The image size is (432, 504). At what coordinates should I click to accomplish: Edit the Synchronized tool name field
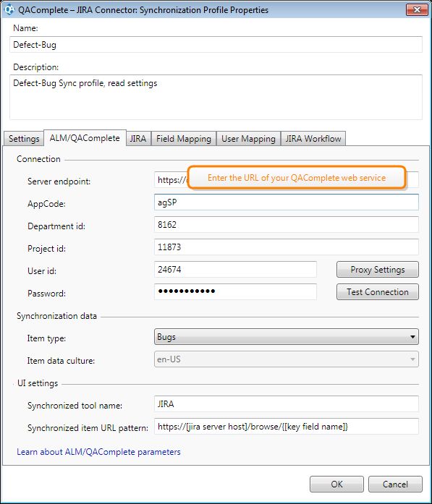click(x=287, y=404)
